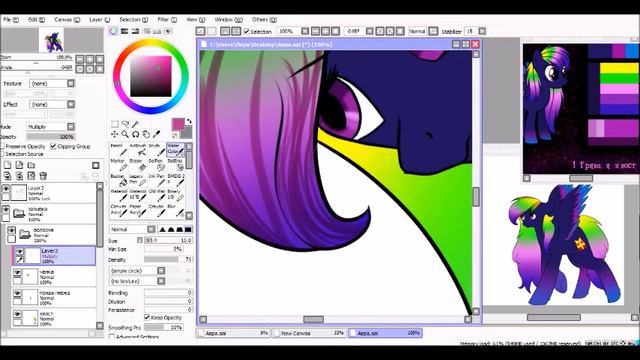Click the Redo button in top toolbar
Screen dimensions: 640x360
[211, 31]
